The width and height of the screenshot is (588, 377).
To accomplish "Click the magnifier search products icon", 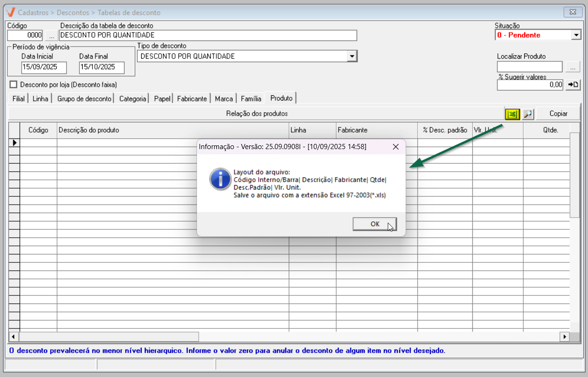I will (x=528, y=114).
